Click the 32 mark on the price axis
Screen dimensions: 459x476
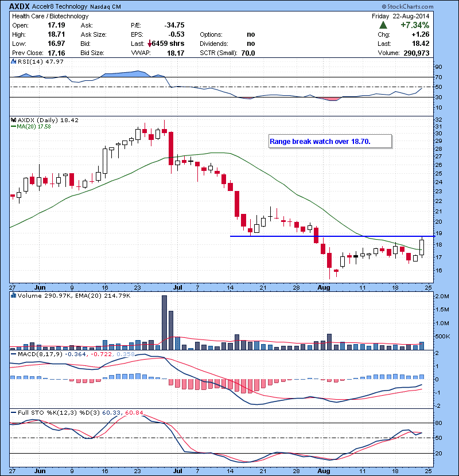point(439,120)
